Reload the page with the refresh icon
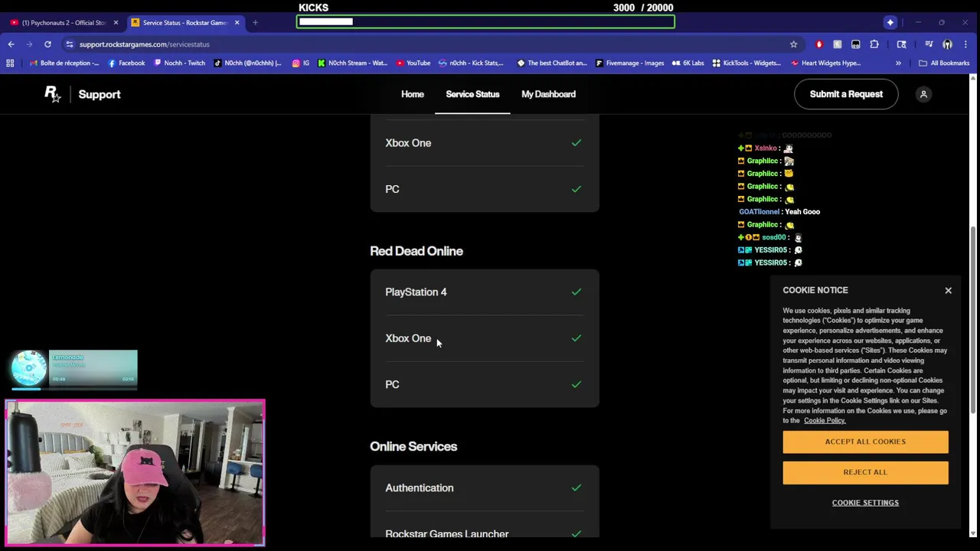 [x=47, y=44]
